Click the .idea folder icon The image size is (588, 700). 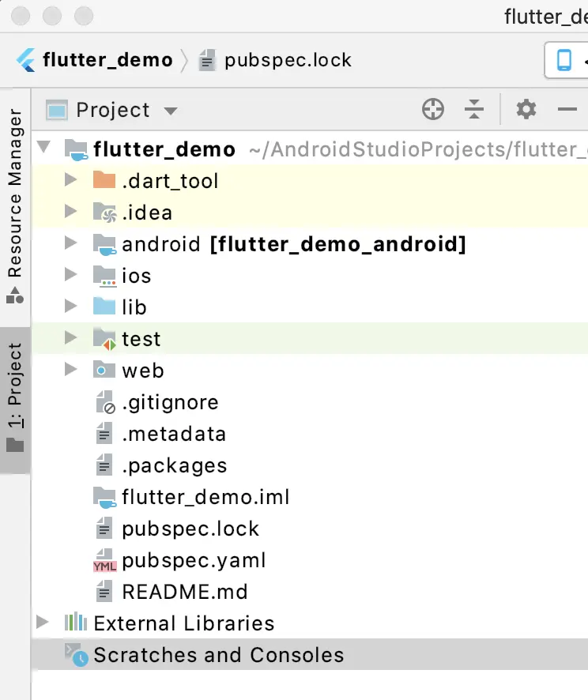click(x=105, y=213)
